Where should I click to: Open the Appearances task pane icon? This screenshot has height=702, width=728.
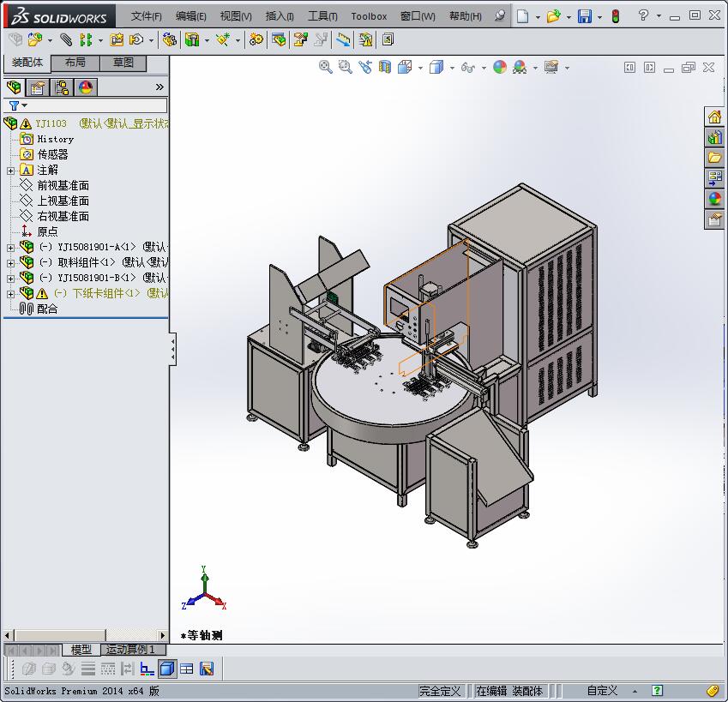pos(714,199)
